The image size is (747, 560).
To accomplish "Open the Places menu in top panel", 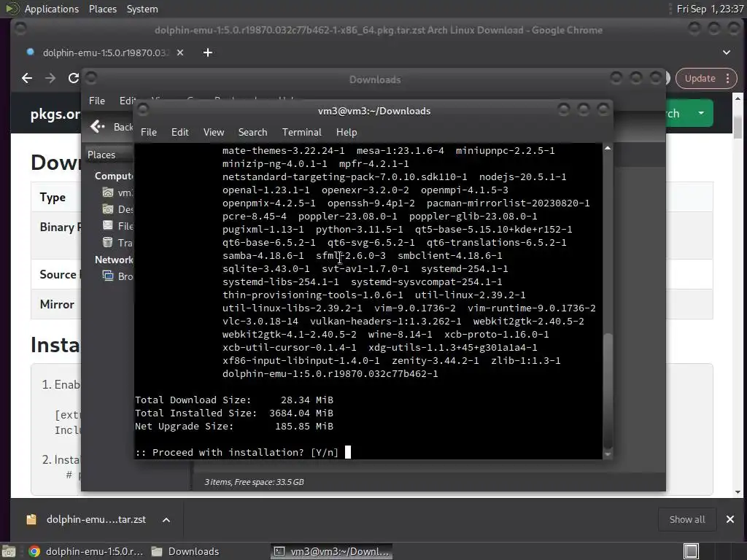I will point(102,9).
